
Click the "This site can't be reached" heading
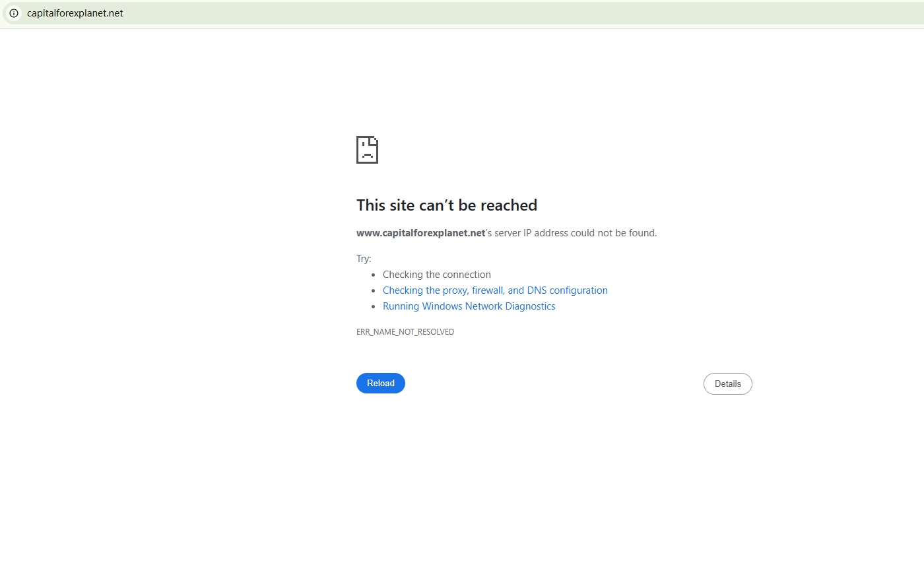[446, 205]
